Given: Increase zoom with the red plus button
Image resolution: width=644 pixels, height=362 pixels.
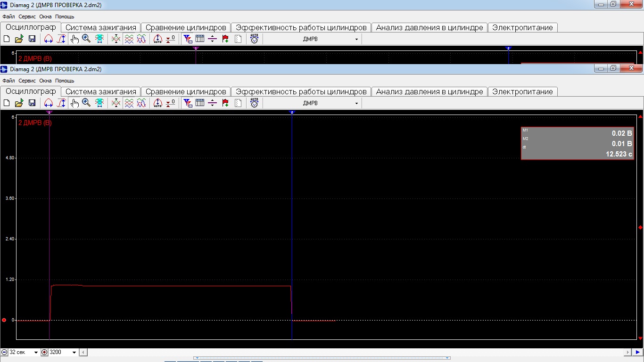Looking at the screenshot, I should tap(44, 352).
